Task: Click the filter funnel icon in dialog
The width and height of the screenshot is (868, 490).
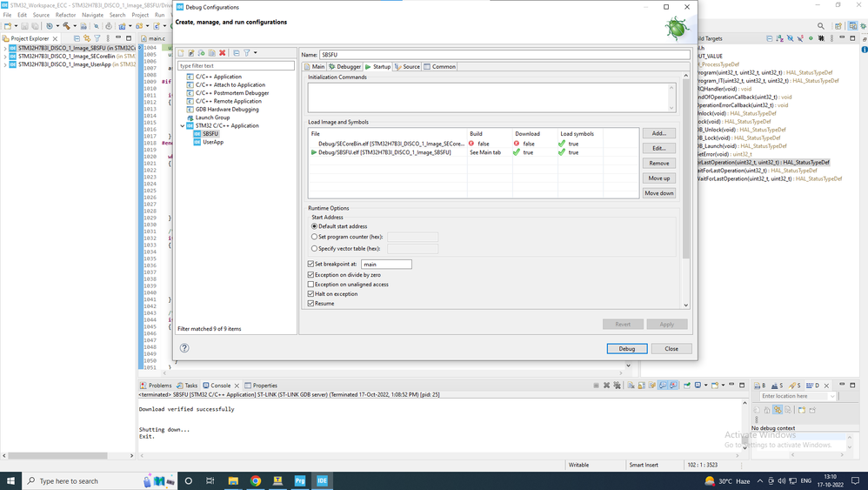Action: [247, 53]
